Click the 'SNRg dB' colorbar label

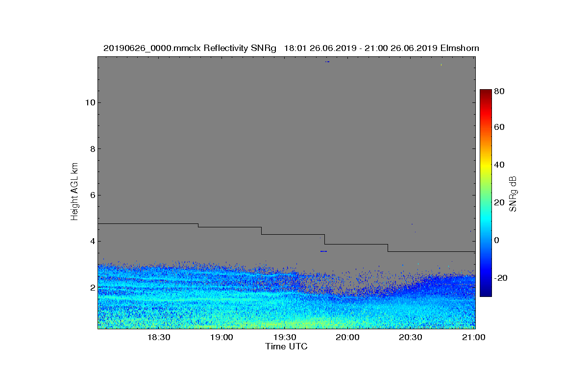513,194
